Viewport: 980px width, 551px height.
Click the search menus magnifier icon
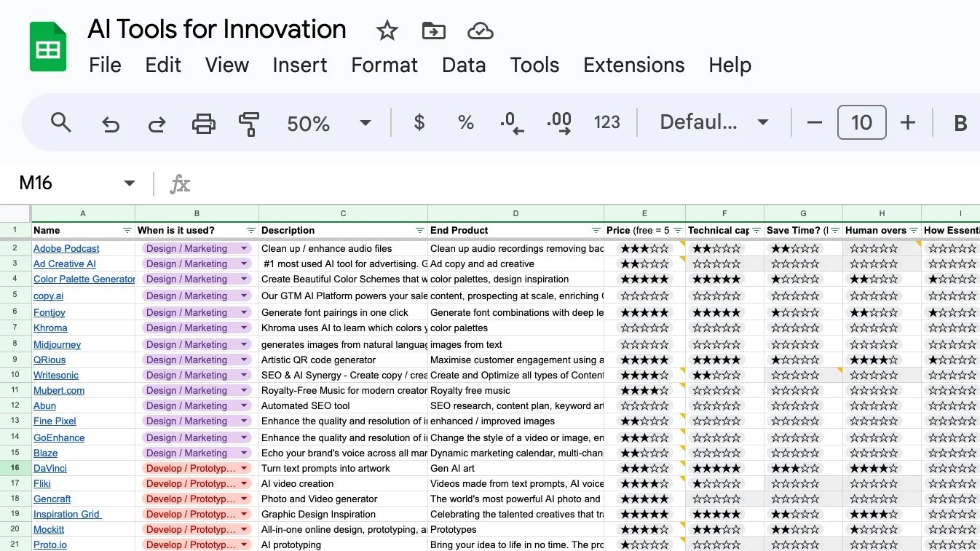click(x=61, y=122)
